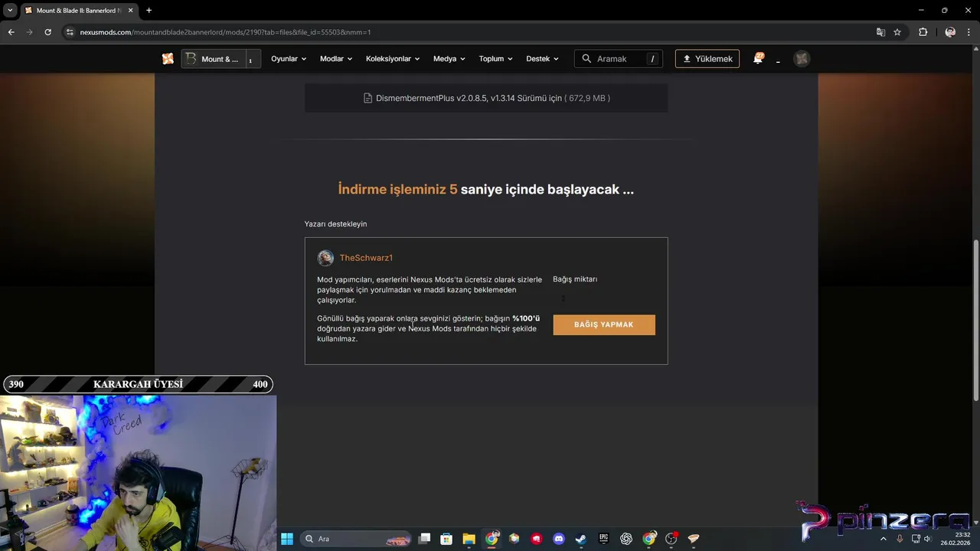The height and width of the screenshot is (551, 980).
Task: Click the Nexus Mods logo icon
Action: (168, 59)
